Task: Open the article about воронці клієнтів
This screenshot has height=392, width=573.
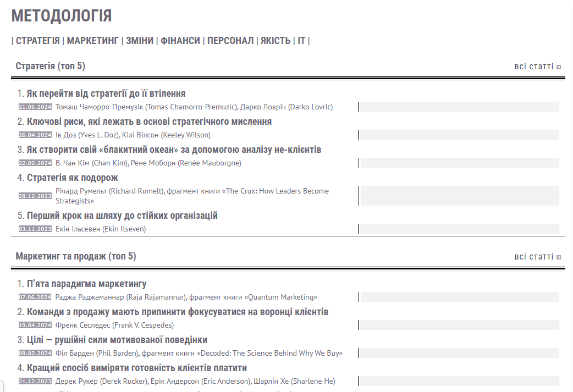Action: [x=178, y=312]
